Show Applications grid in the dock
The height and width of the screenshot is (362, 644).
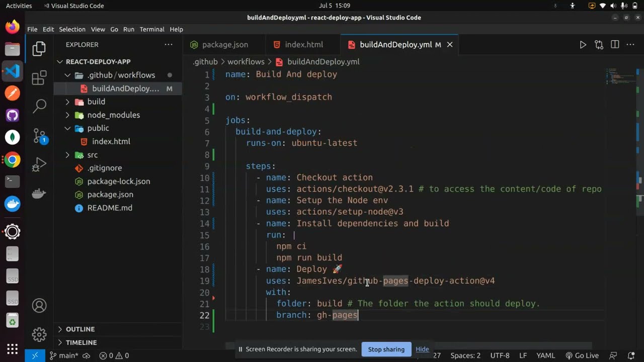13,348
